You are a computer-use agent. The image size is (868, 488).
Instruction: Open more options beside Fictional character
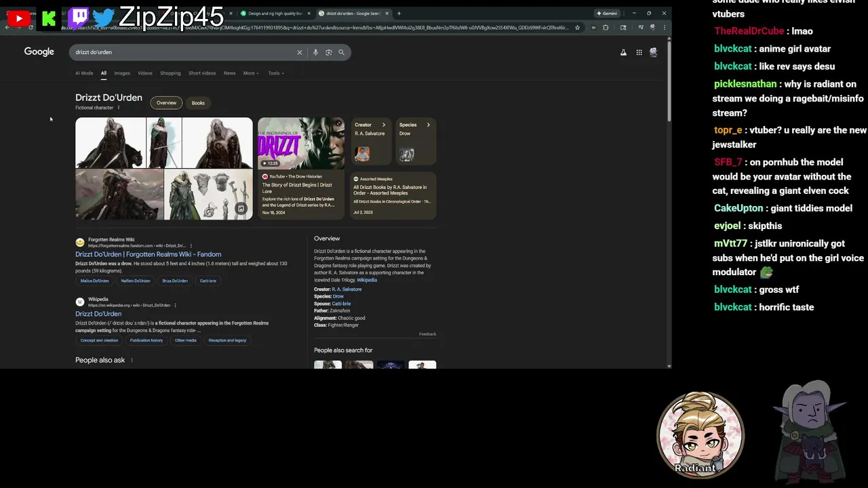(x=119, y=108)
